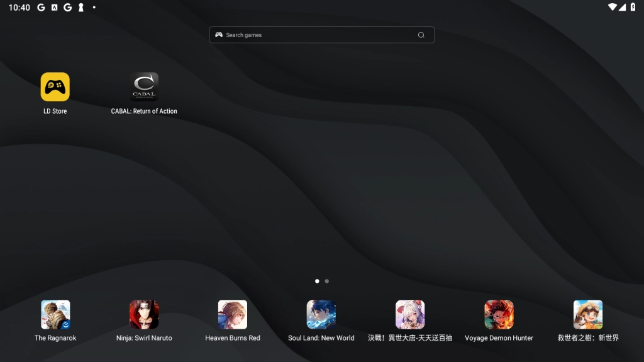Open Heaven Burns Red game icon
Screen dimensions: 644x362
tap(233, 314)
